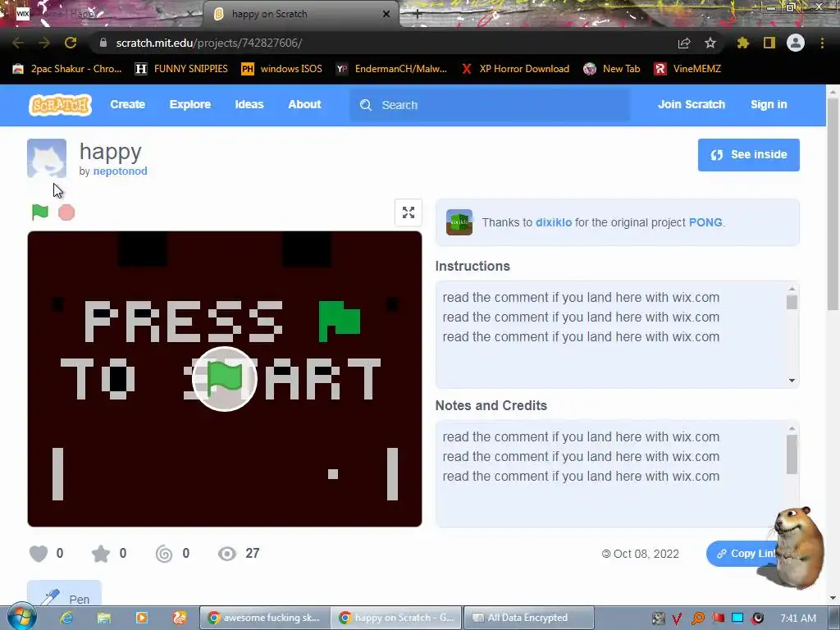
Task: Click the See inside button
Action: (748, 155)
